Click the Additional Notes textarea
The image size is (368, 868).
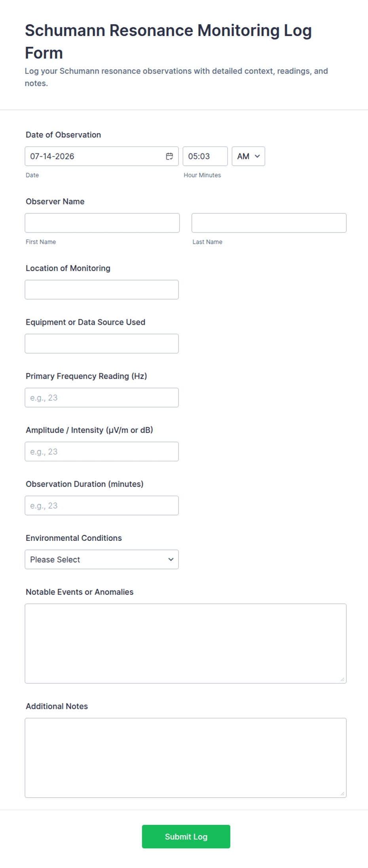pos(186,758)
